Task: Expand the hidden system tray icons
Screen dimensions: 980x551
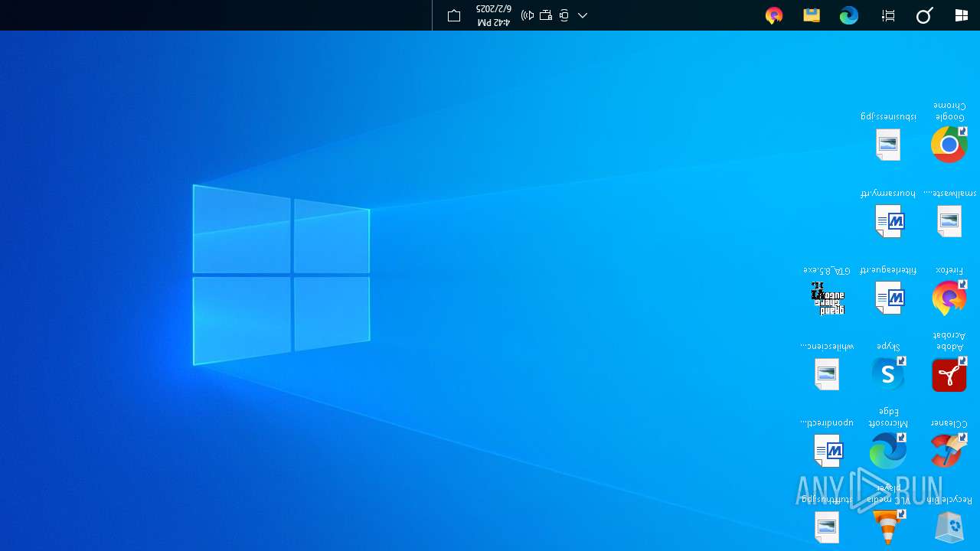Action: (583, 15)
